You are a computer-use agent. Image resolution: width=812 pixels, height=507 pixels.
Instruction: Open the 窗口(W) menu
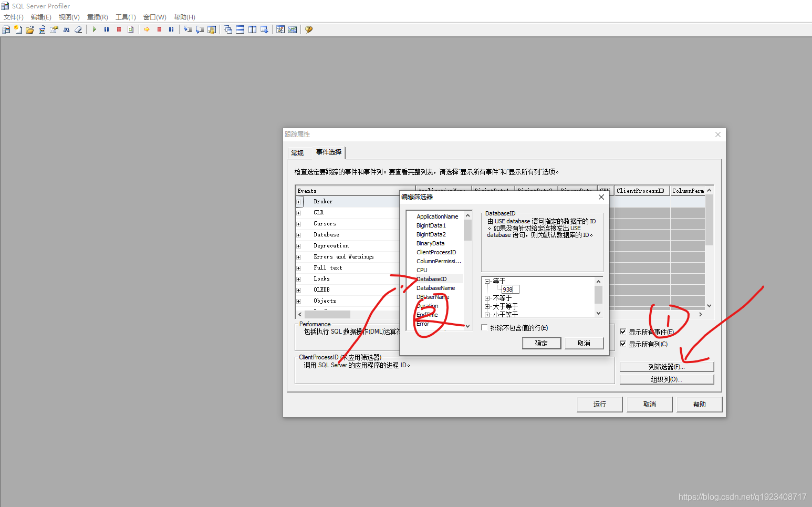(x=154, y=17)
